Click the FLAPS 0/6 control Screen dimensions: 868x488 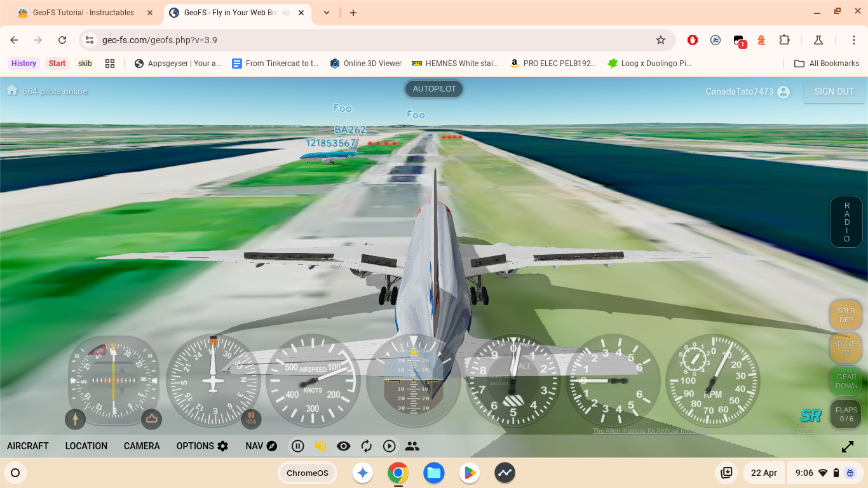[x=845, y=414]
